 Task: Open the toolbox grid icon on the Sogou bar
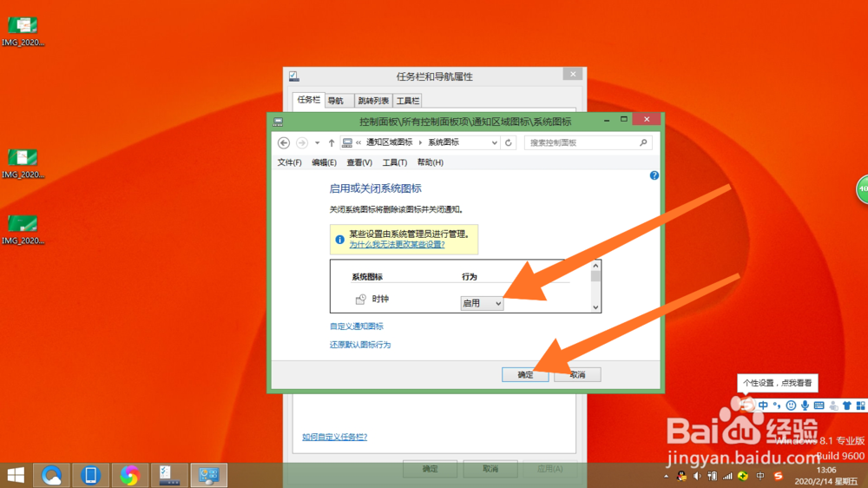[860, 406]
